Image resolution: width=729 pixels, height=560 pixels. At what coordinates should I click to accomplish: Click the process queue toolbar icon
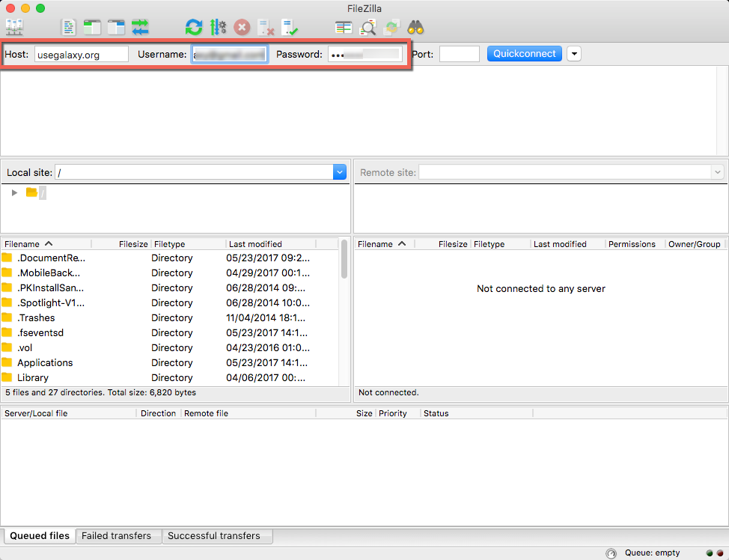pos(218,28)
